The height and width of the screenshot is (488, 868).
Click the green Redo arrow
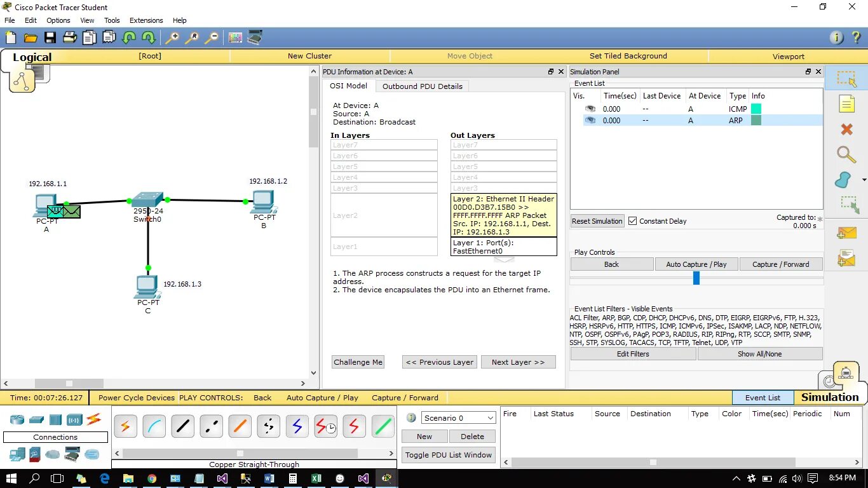coord(149,37)
